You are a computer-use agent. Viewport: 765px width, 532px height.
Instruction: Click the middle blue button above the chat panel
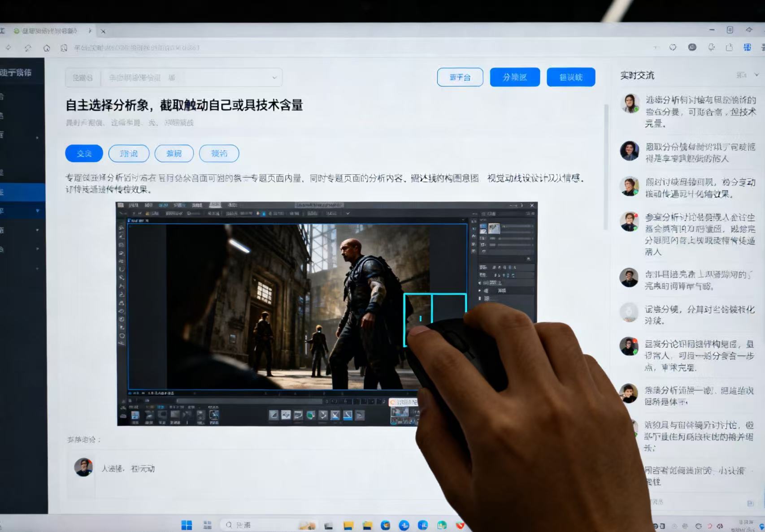pyautogui.click(x=515, y=77)
